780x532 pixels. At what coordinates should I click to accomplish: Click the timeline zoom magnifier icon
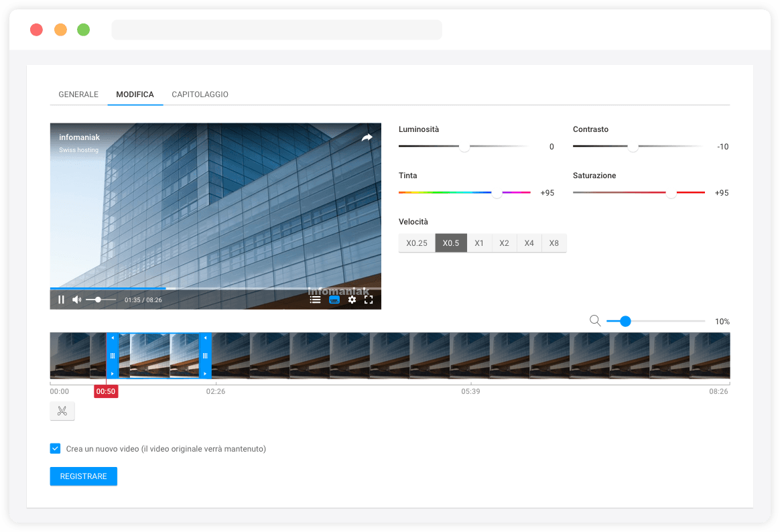click(595, 321)
